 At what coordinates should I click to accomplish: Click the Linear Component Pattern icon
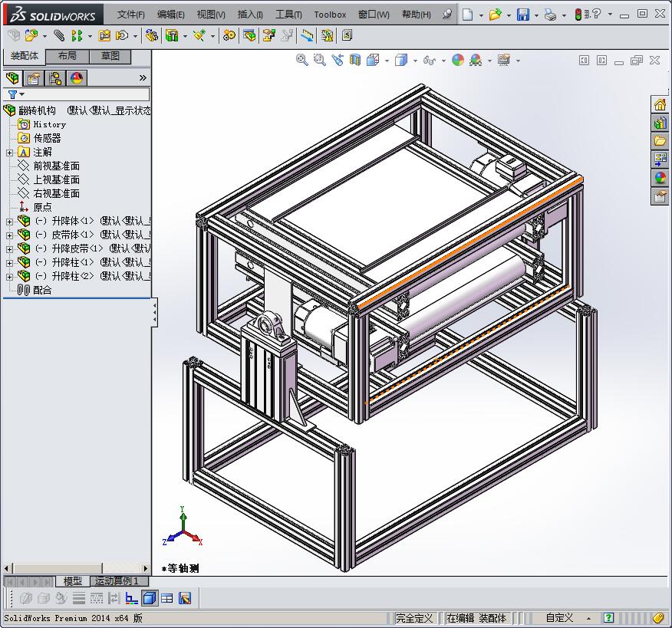(77, 35)
